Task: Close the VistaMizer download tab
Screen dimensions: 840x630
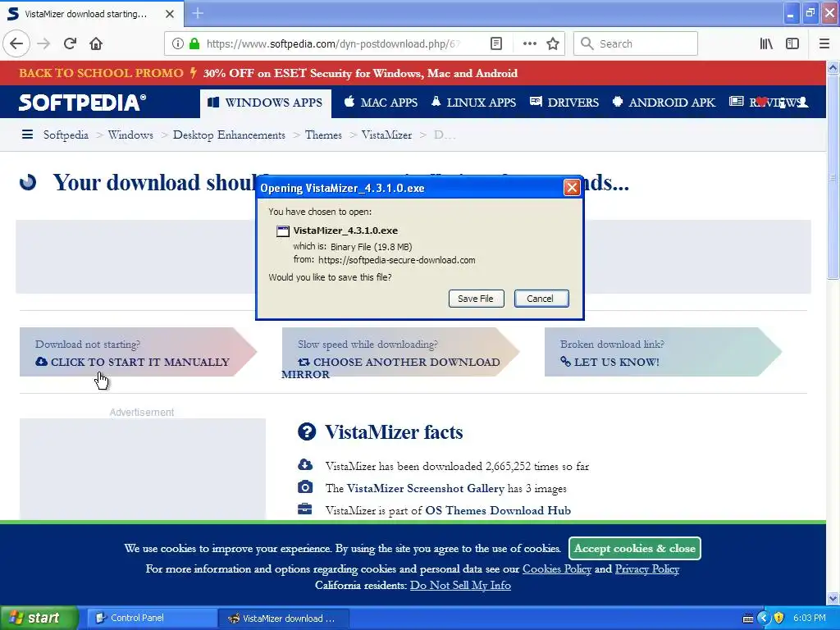Action: coord(170,14)
